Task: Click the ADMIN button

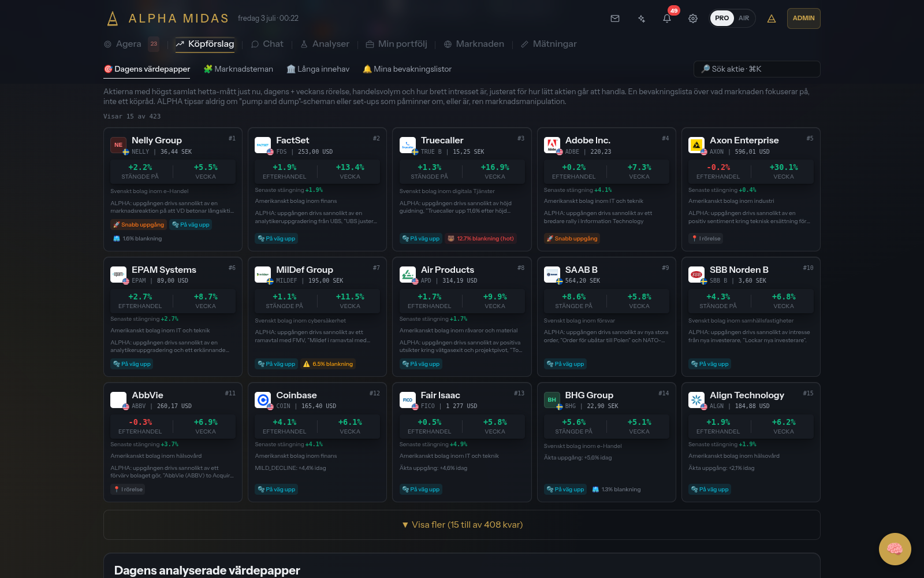Action: pos(803,18)
